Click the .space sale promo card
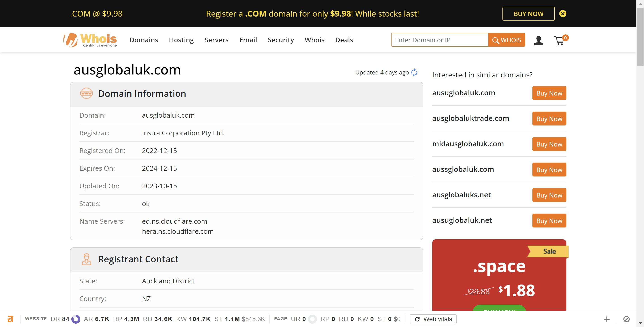This screenshot has width=644, height=327. coord(499,275)
